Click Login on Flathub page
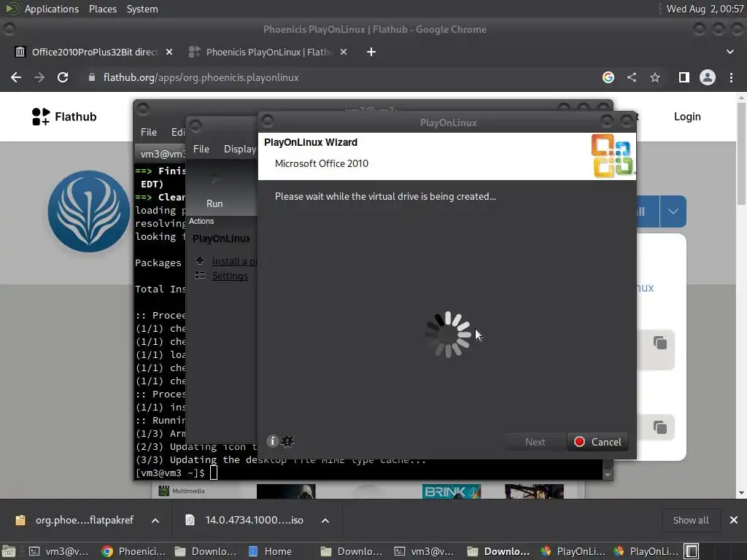 point(687,117)
